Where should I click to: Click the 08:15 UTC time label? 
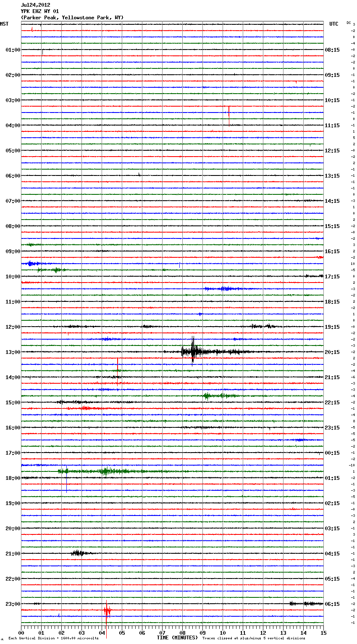332,50
